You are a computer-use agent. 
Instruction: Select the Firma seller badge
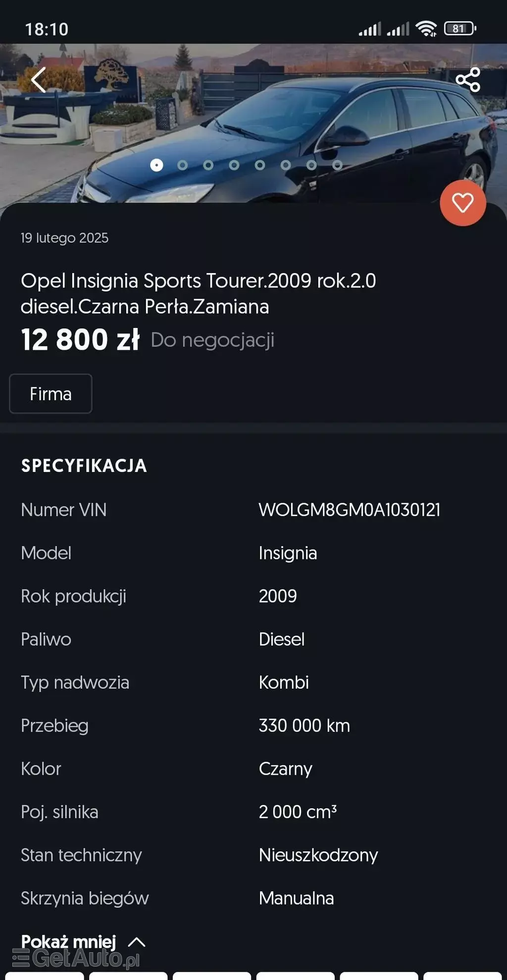pos(50,394)
